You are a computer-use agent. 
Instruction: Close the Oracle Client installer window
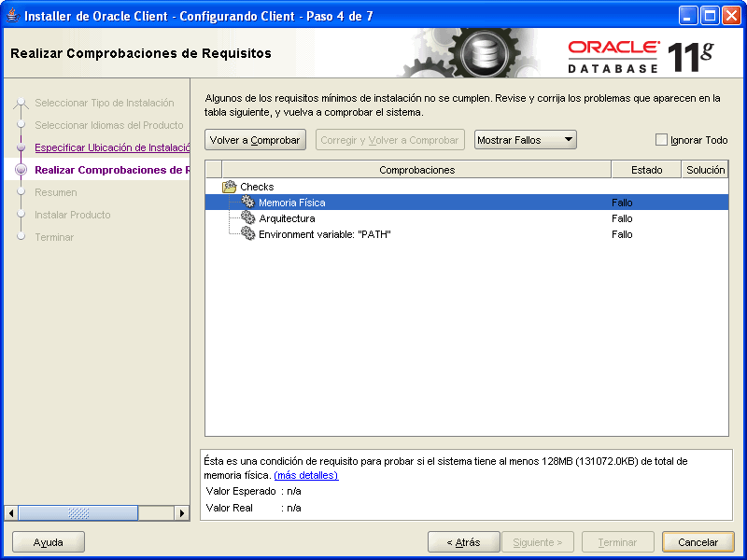pos(731,16)
